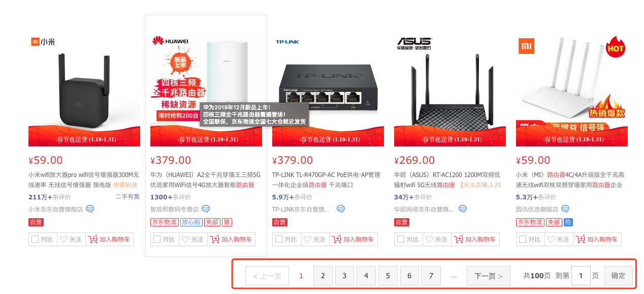
Task: Click chat icon beside 智辰熙数码专营店
Action: [x=206, y=209]
